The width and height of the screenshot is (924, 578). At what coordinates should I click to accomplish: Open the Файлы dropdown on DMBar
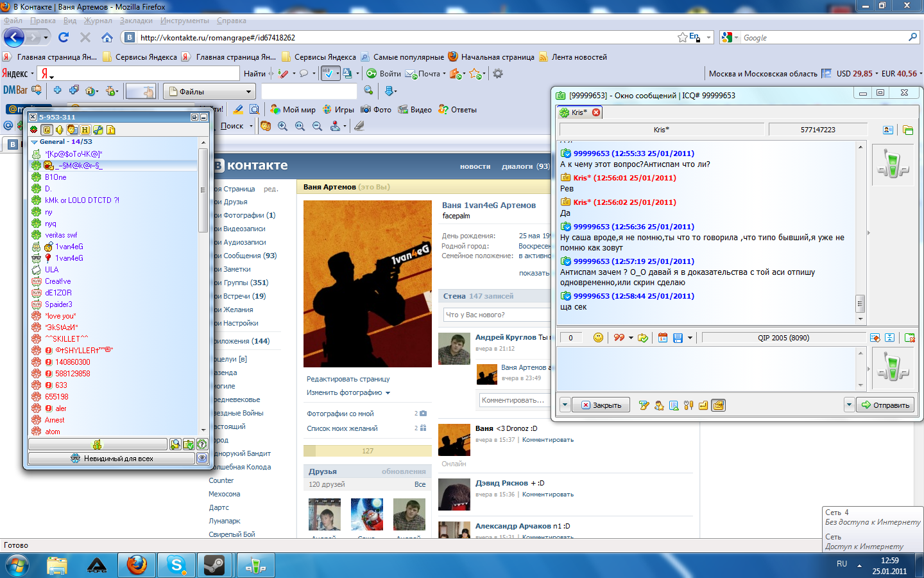[x=209, y=91]
